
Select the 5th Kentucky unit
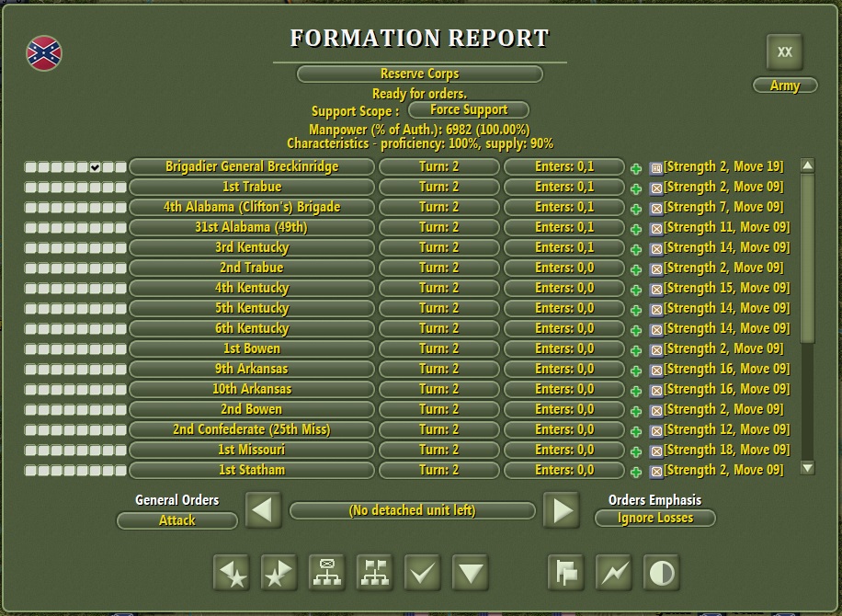click(x=252, y=308)
